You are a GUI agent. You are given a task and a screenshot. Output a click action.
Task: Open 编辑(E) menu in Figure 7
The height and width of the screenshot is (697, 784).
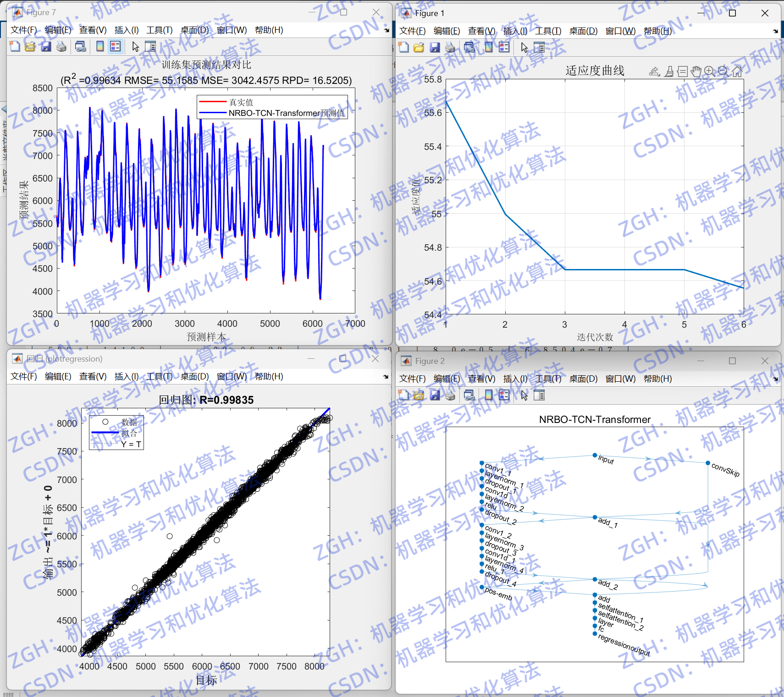pyautogui.click(x=58, y=30)
